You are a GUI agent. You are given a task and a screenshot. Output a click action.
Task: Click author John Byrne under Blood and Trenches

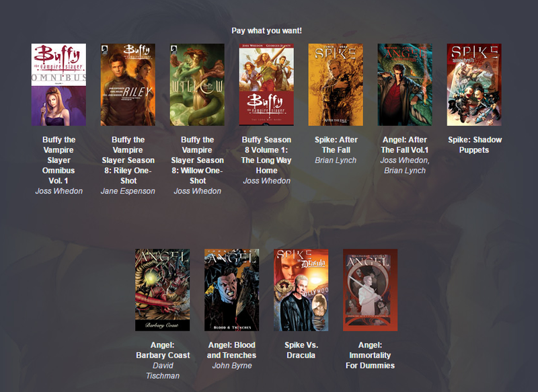tap(232, 366)
